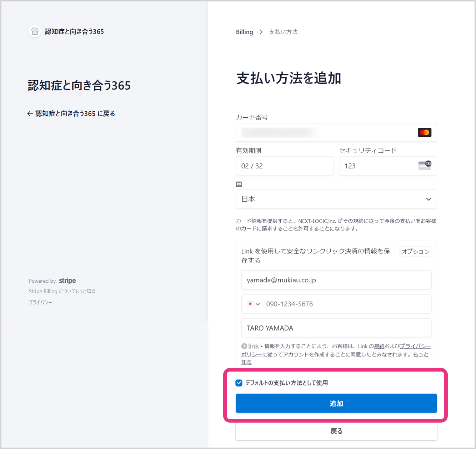Click the back arrow to 認知症と向き合う365
The width and height of the screenshot is (476, 449).
30,114
